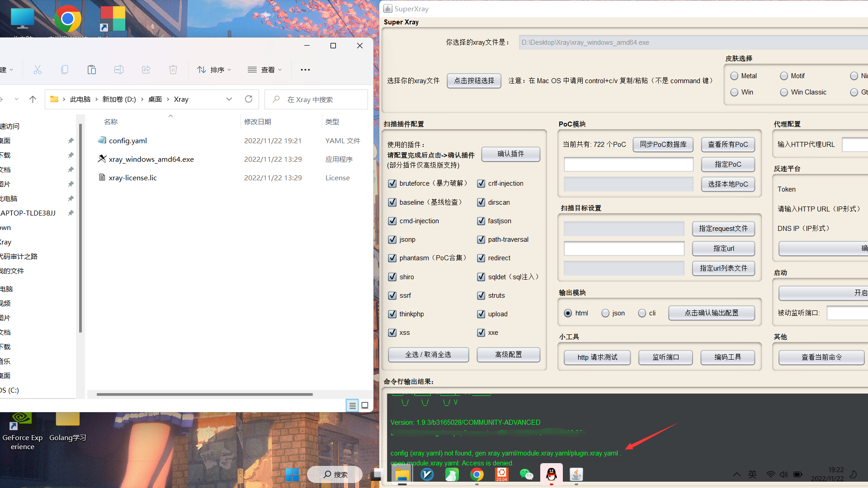
Task: Select the config.yaml file
Action: [x=127, y=141]
